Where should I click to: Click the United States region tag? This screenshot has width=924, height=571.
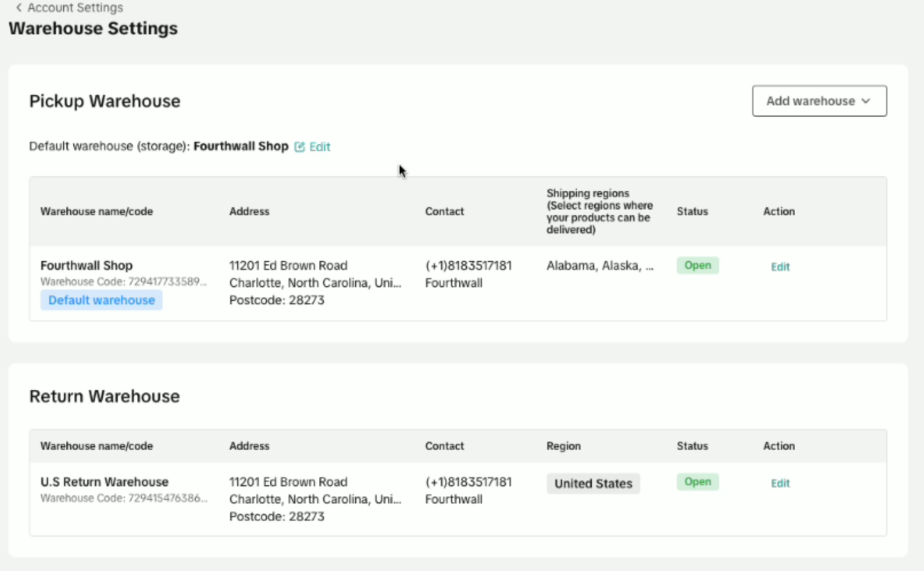click(593, 484)
